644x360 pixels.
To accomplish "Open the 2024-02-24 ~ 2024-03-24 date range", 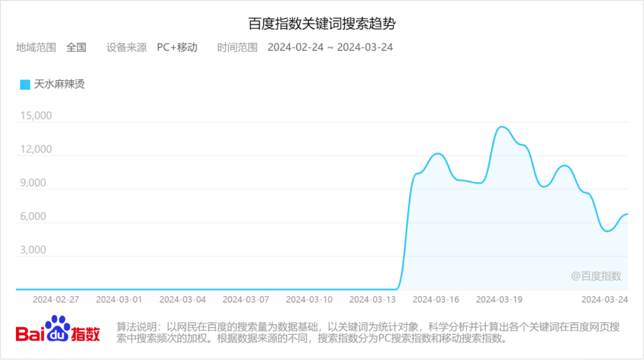I will [330, 47].
